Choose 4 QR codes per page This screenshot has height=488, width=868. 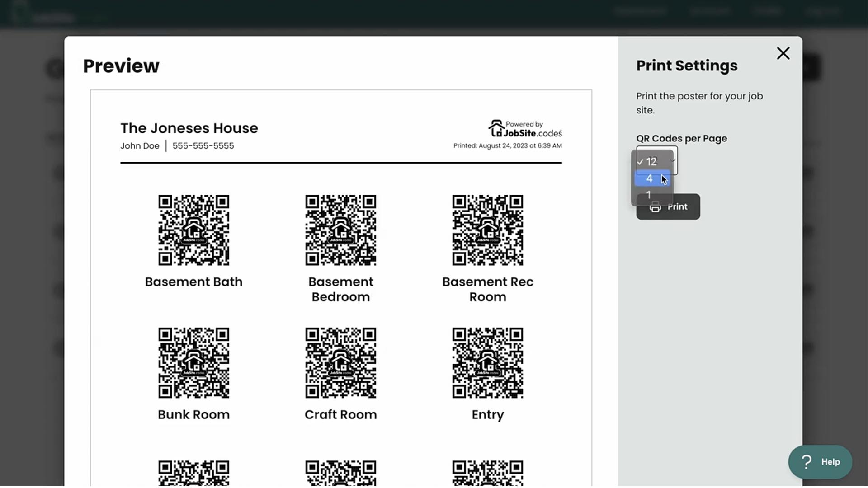(x=652, y=178)
